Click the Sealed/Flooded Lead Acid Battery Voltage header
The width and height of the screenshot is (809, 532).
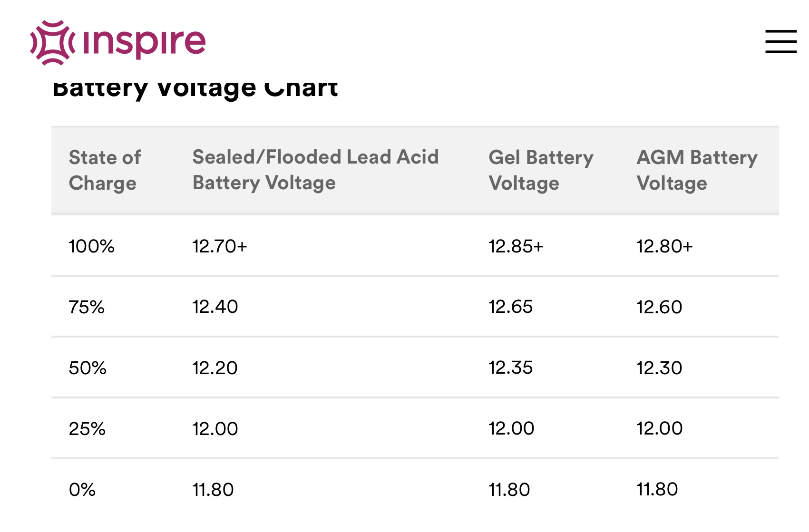click(x=315, y=170)
